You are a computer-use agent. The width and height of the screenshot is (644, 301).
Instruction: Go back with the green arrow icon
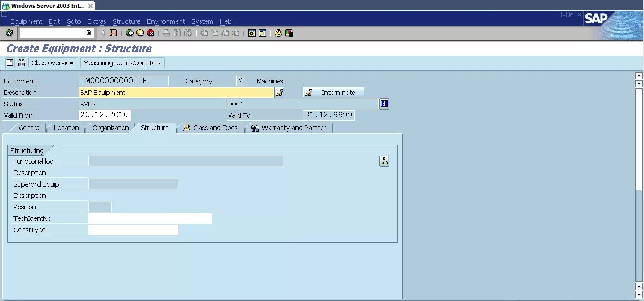(130, 33)
